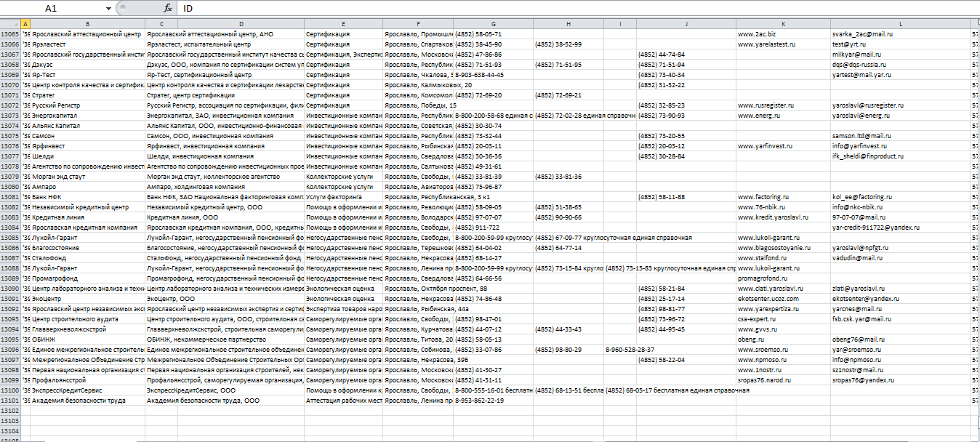Click the Insert Function fx icon
The image size is (980, 442).
tap(168, 8)
